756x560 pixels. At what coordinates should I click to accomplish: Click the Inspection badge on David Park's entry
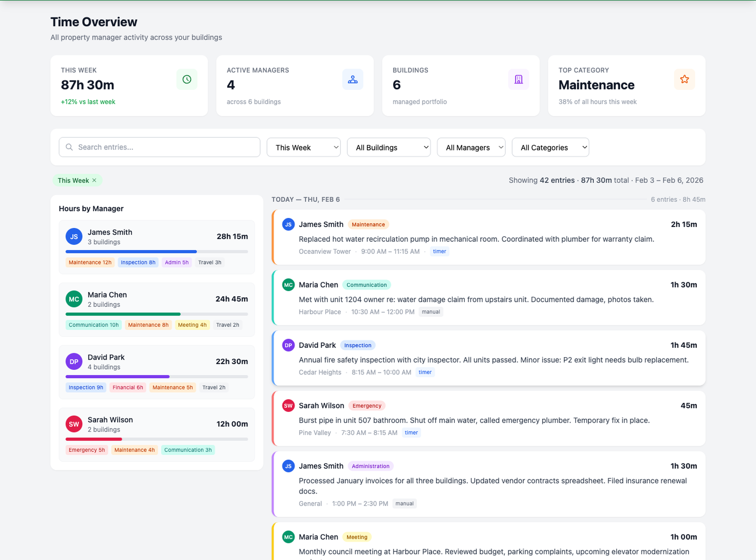point(358,345)
